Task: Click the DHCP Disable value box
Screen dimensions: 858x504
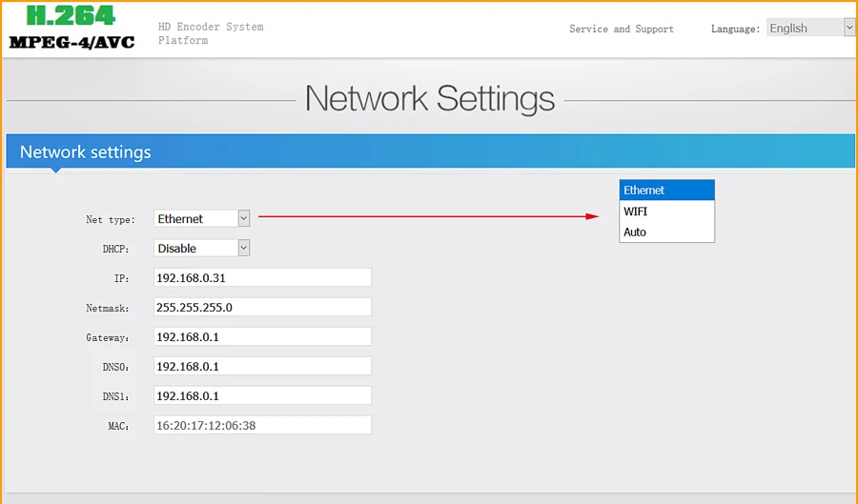Action: coord(202,248)
